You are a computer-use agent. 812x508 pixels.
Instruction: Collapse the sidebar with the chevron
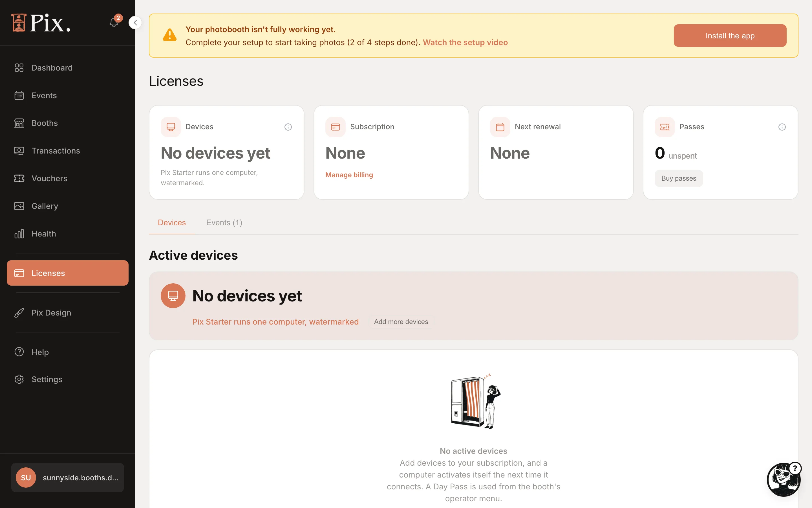tap(135, 23)
